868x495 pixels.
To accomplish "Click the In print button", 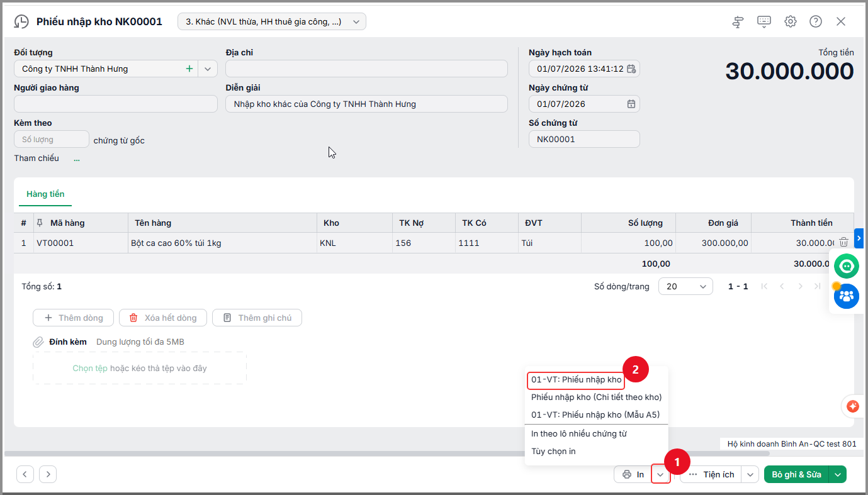I will click(633, 474).
